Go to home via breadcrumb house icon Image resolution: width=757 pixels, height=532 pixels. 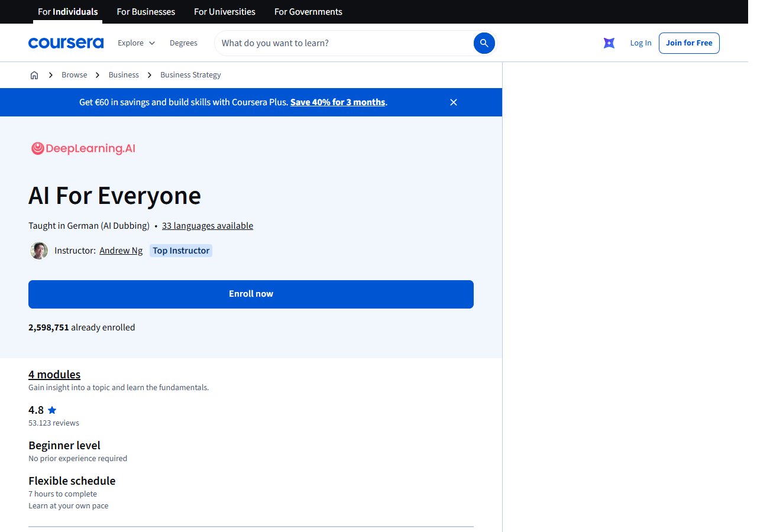click(x=34, y=75)
